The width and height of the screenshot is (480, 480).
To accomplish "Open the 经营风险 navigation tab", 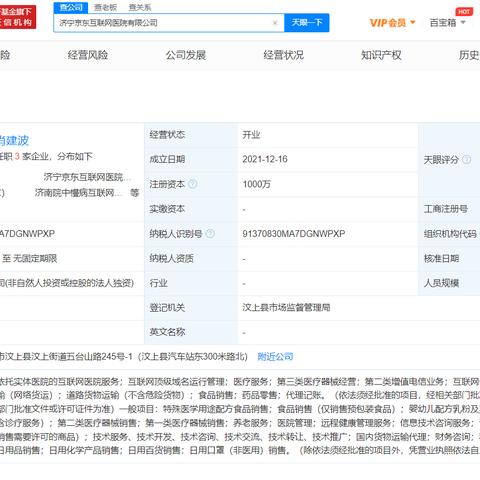I will click(88, 55).
